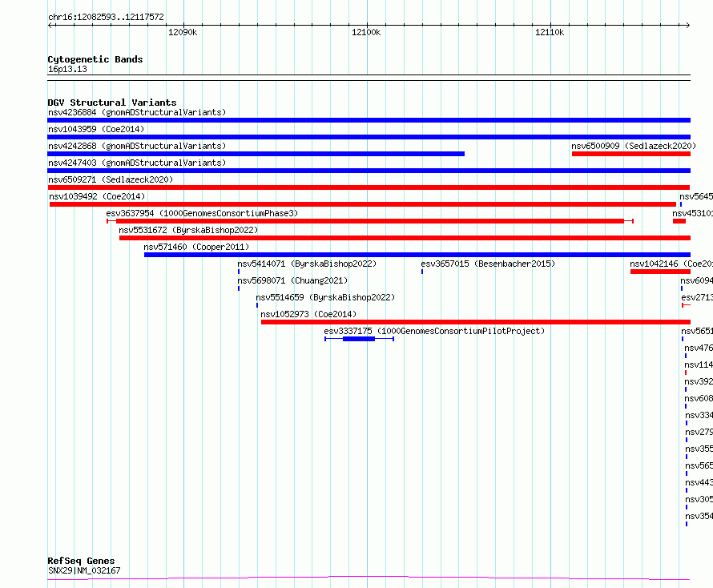This screenshot has height=588, width=713.
Task: Click the 12100k ruler position label
Action: (x=366, y=32)
